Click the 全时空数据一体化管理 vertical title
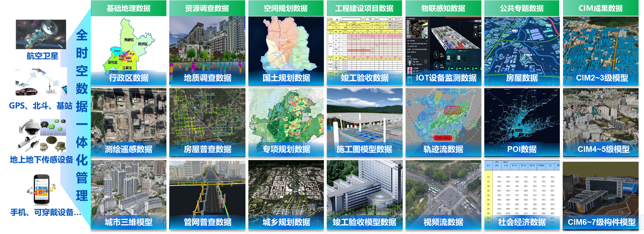Screen dimensions: 644x234 pos(82,115)
